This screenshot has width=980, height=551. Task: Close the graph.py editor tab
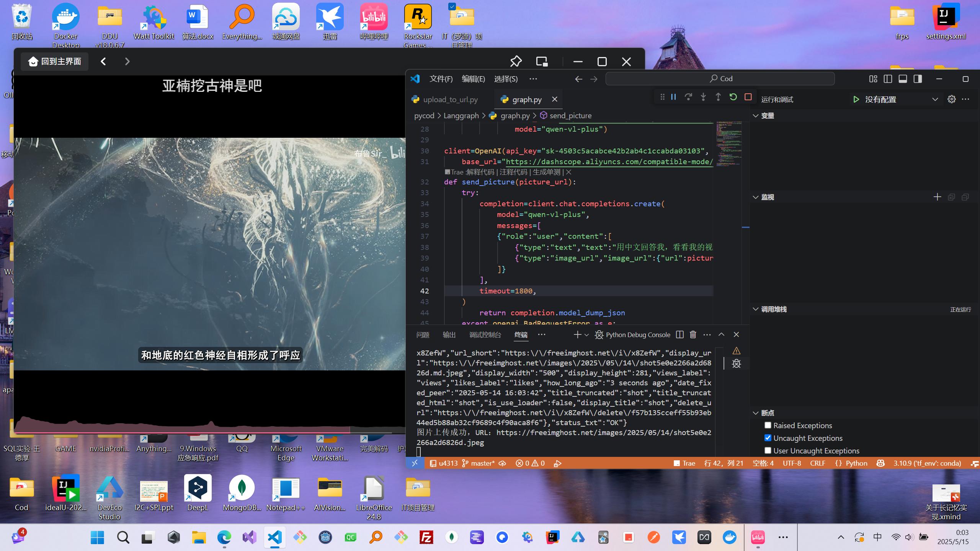[x=555, y=99]
